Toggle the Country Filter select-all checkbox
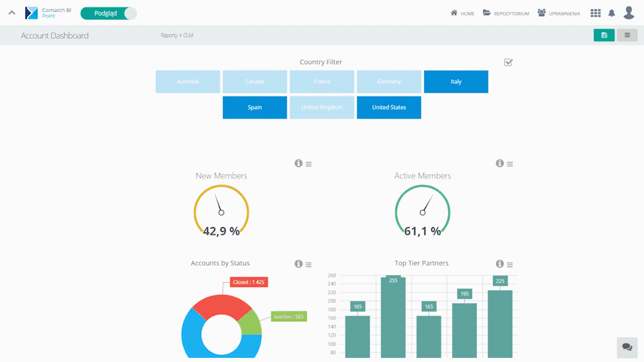The image size is (644, 362). (x=508, y=62)
